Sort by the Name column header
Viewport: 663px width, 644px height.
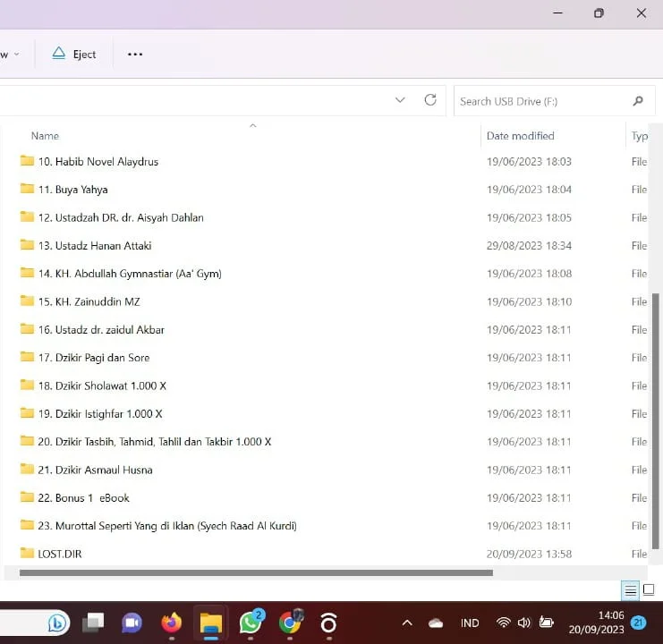click(x=45, y=136)
